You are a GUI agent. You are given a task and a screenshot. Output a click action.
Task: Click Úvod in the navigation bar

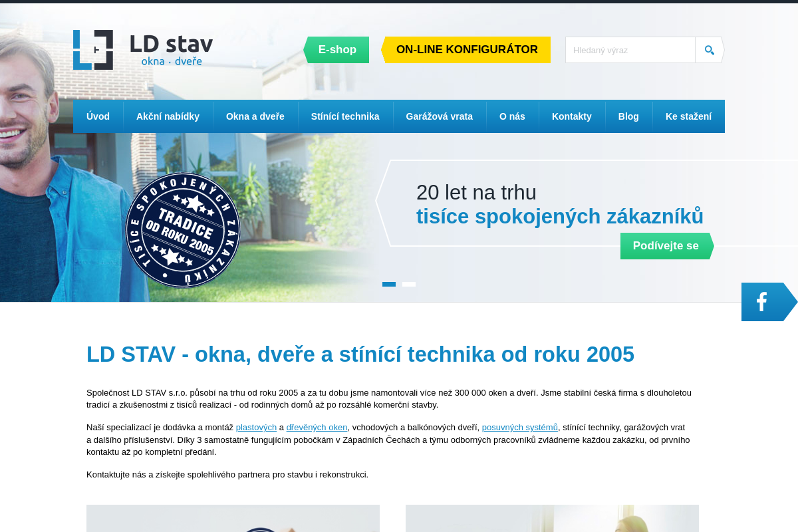tap(98, 116)
